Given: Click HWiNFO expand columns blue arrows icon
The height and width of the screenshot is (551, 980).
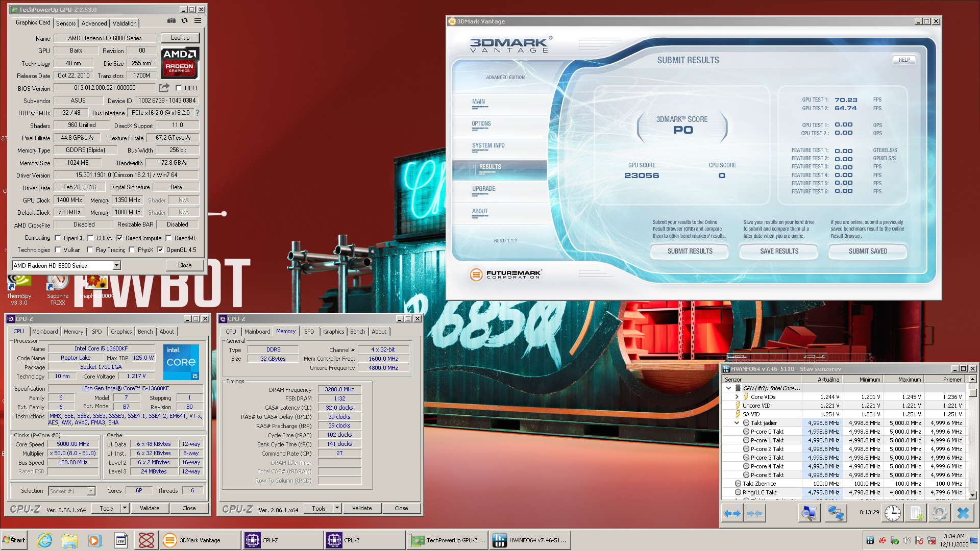Looking at the screenshot, I should point(732,513).
